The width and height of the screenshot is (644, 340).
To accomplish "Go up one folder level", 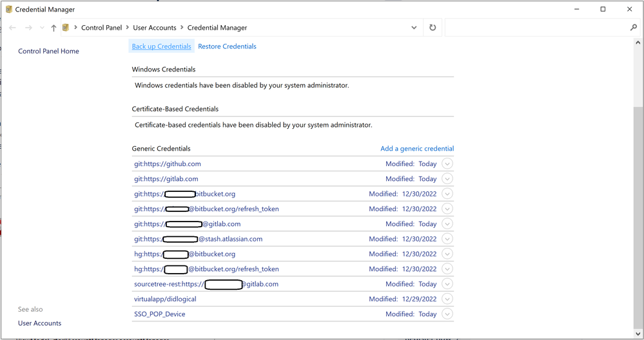I will 54,28.
